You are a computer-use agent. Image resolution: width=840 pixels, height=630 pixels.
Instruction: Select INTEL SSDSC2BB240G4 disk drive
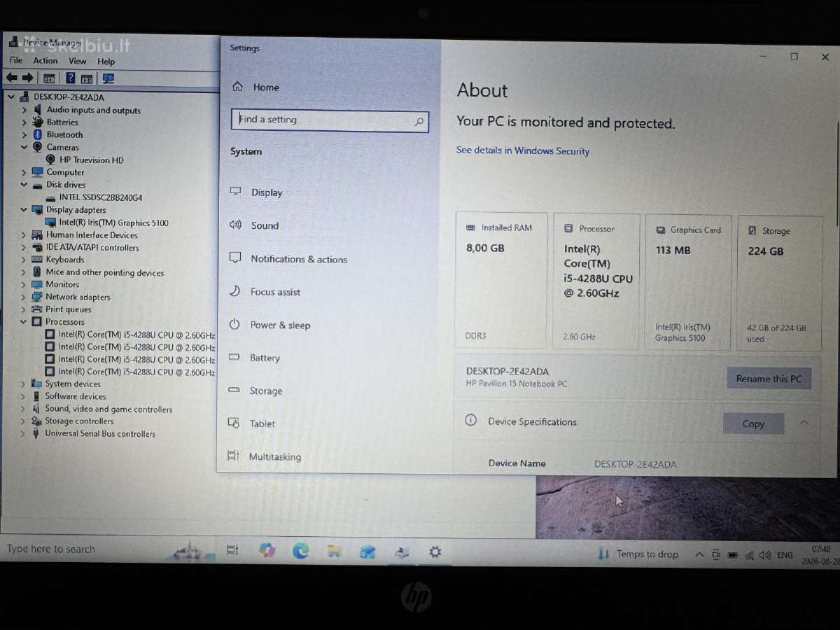[x=100, y=197]
